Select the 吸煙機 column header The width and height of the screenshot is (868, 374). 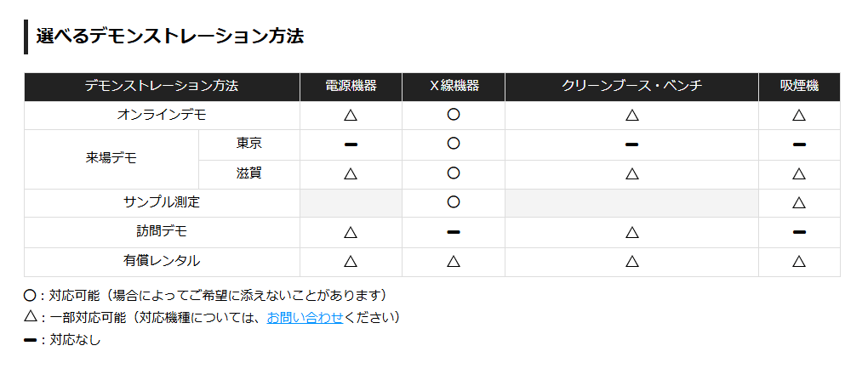[x=799, y=87]
